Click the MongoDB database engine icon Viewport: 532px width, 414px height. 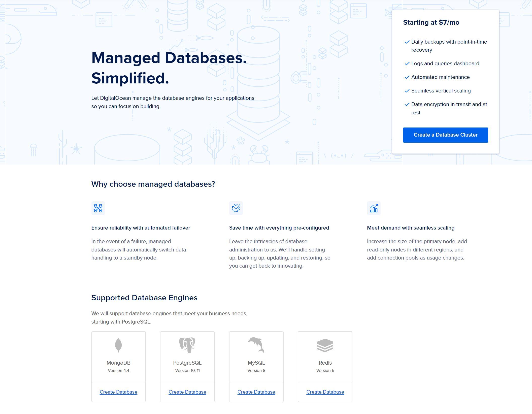pyautogui.click(x=118, y=345)
